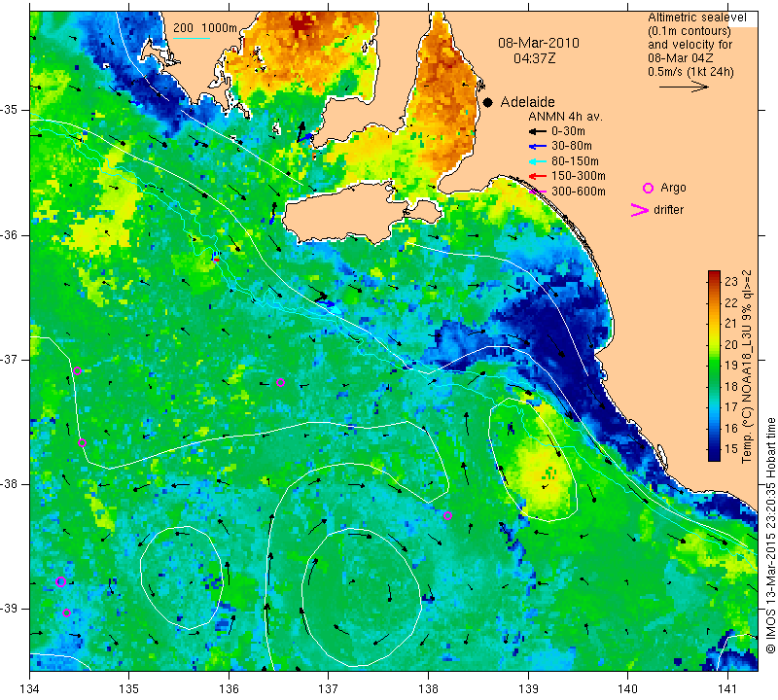This screenshot has width=778, height=700.
Task: Click the '0.5m/s (1kt 24h)' text
Action: pyautogui.click(x=690, y=72)
